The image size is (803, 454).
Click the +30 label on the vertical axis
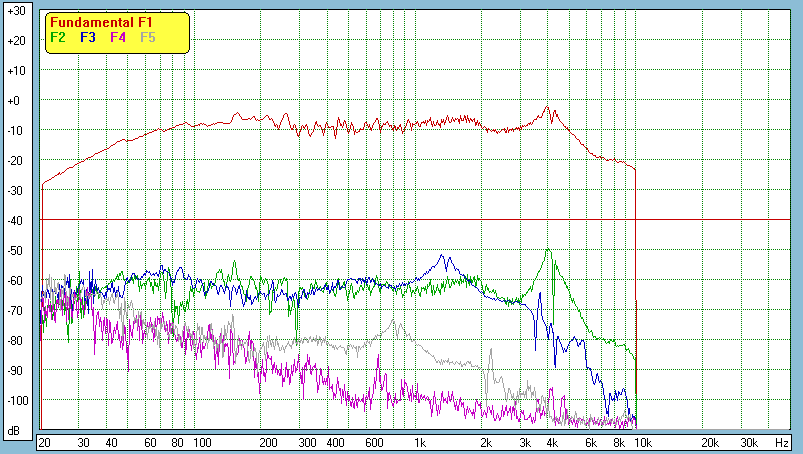pos(16,11)
